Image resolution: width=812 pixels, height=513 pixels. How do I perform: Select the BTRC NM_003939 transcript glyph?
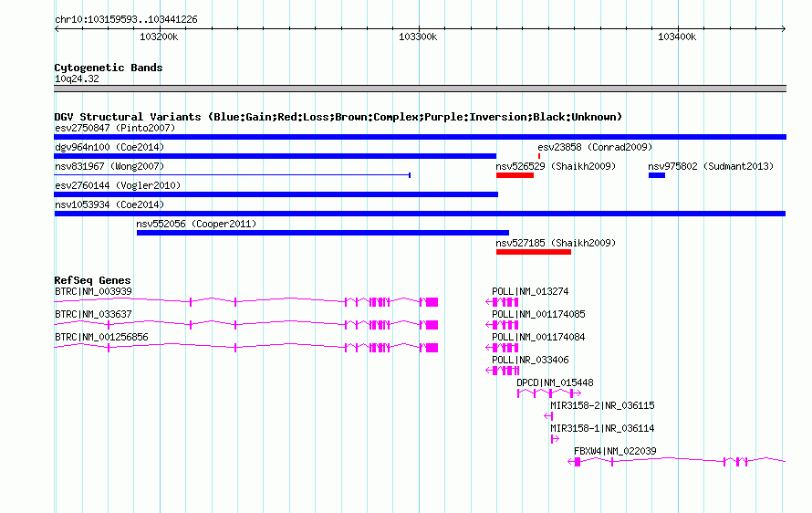click(x=246, y=301)
